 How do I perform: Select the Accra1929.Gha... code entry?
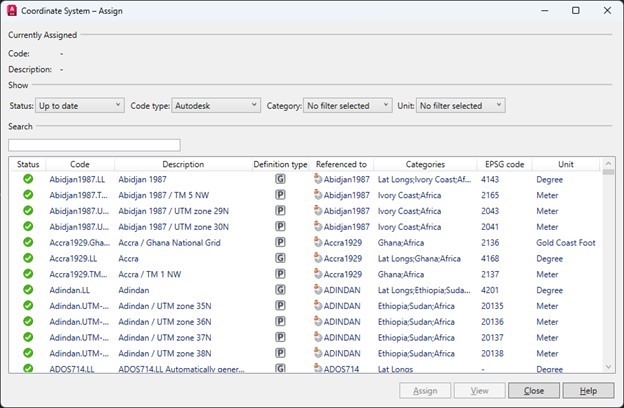[x=80, y=242]
